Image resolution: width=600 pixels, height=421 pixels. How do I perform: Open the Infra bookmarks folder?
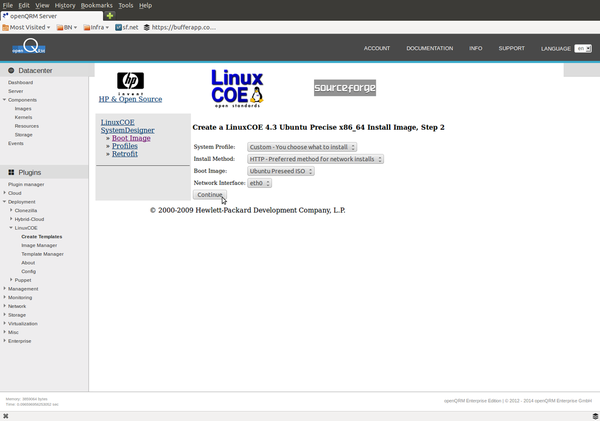[96, 27]
